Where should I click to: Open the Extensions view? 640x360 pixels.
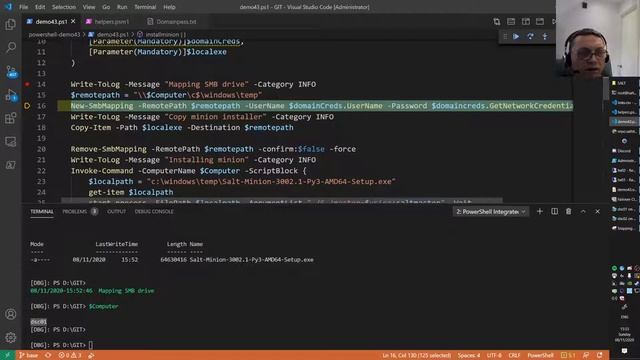[x=11, y=118]
